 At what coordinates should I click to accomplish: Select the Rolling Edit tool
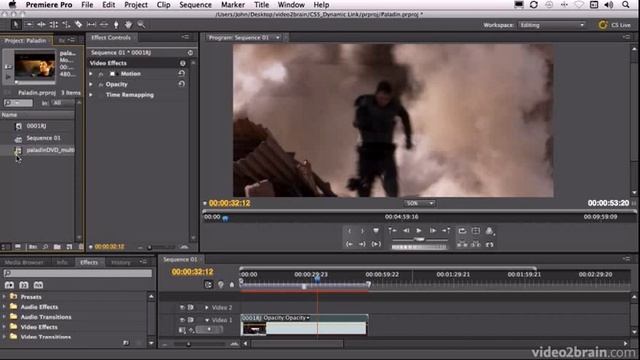[x=53, y=24]
